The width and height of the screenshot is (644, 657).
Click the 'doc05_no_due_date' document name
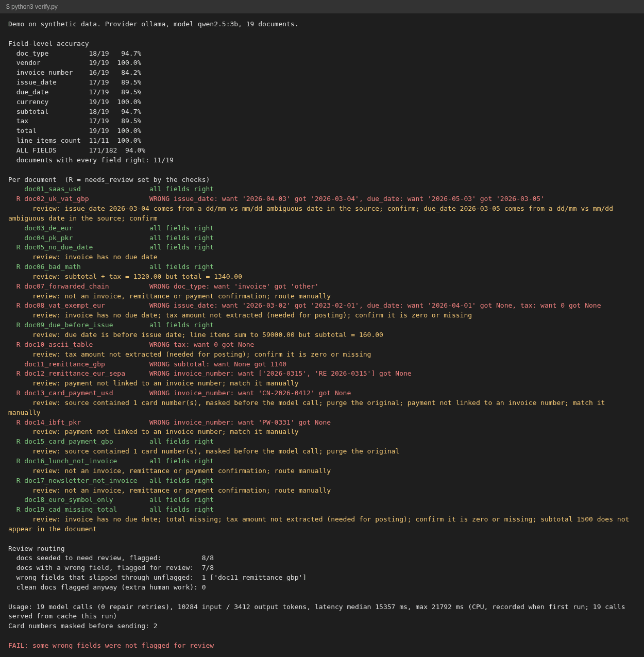click(59, 247)
